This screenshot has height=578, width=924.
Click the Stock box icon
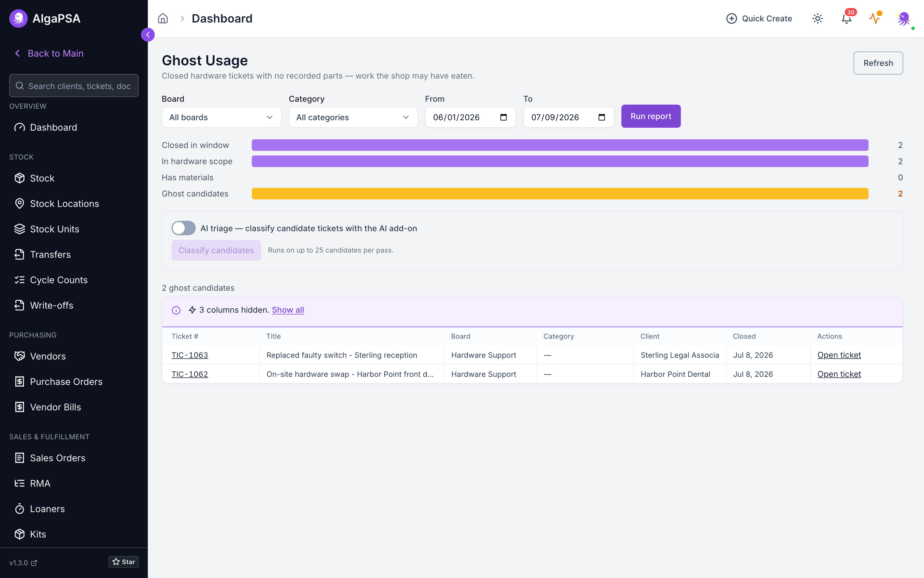coord(19,178)
